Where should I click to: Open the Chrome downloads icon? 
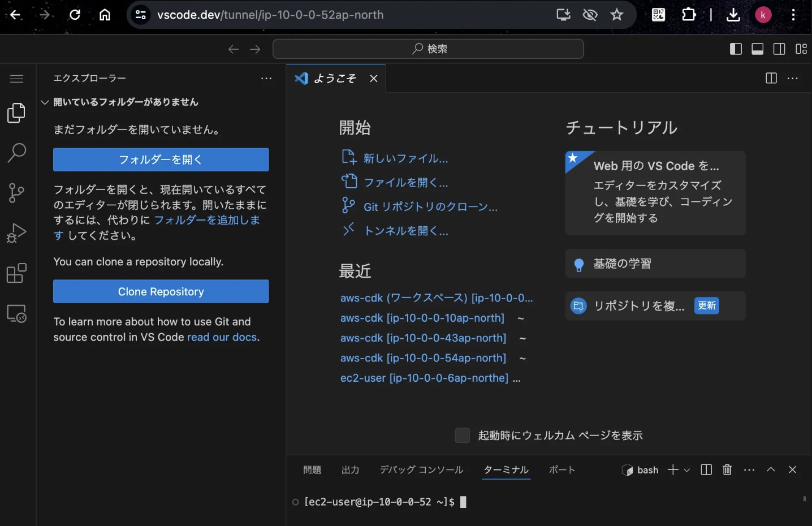point(733,15)
